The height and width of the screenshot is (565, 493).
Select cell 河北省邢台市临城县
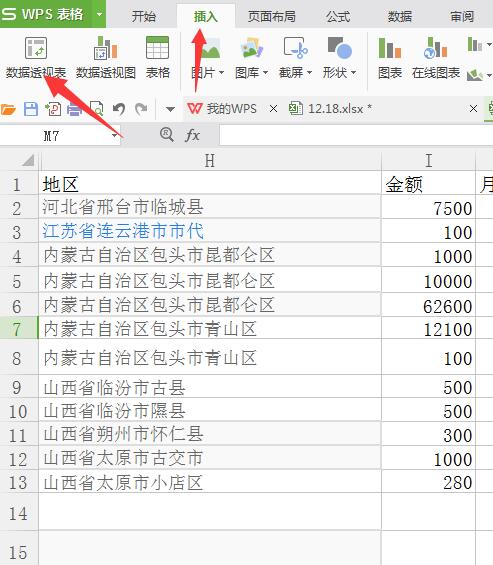coord(210,207)
